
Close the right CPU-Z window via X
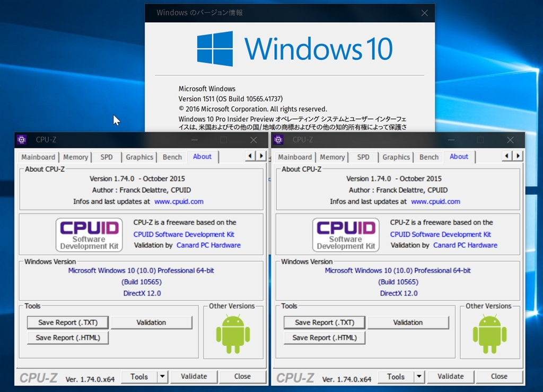point(510,140)
